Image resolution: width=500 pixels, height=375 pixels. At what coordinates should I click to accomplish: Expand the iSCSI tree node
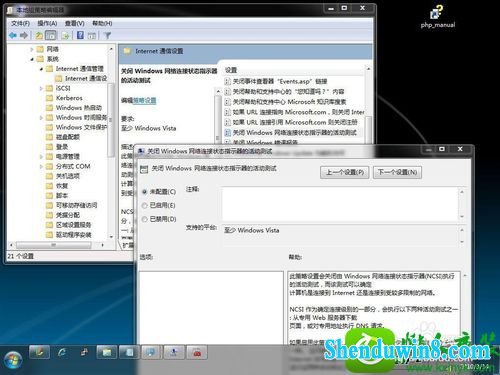click(42, 88)
